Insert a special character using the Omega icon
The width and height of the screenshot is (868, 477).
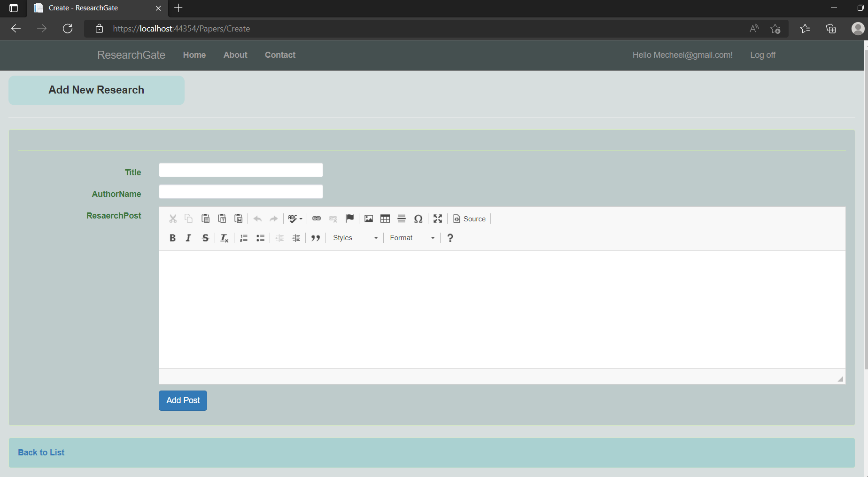pos(418,218)
